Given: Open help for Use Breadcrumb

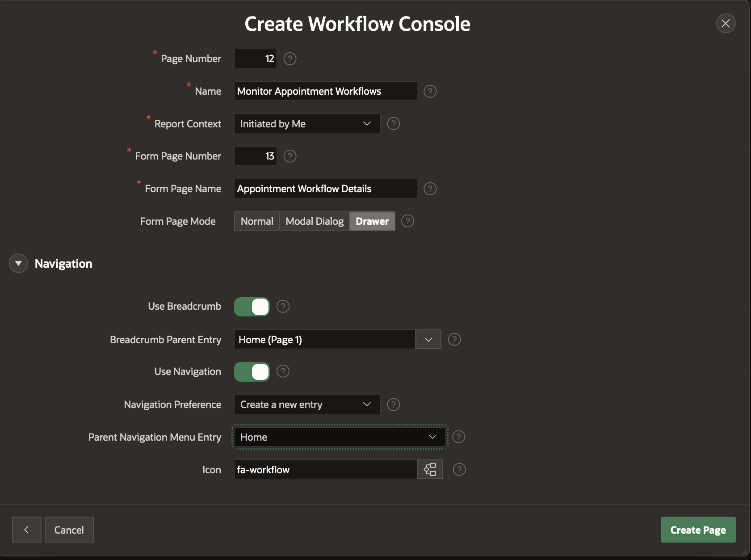Looking at the screenshot, I should pos(283,306).
